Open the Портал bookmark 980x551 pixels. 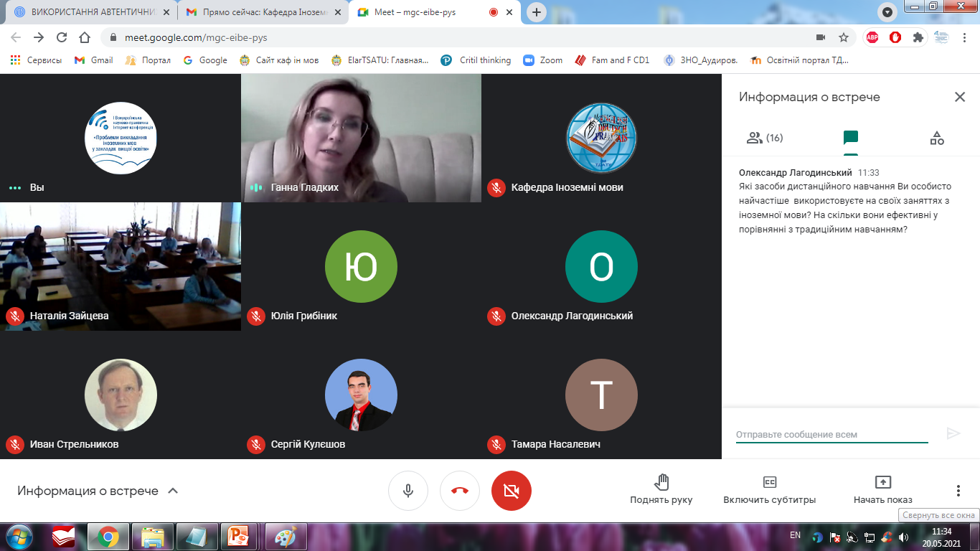pyautogui.click(x=148, y=60)
